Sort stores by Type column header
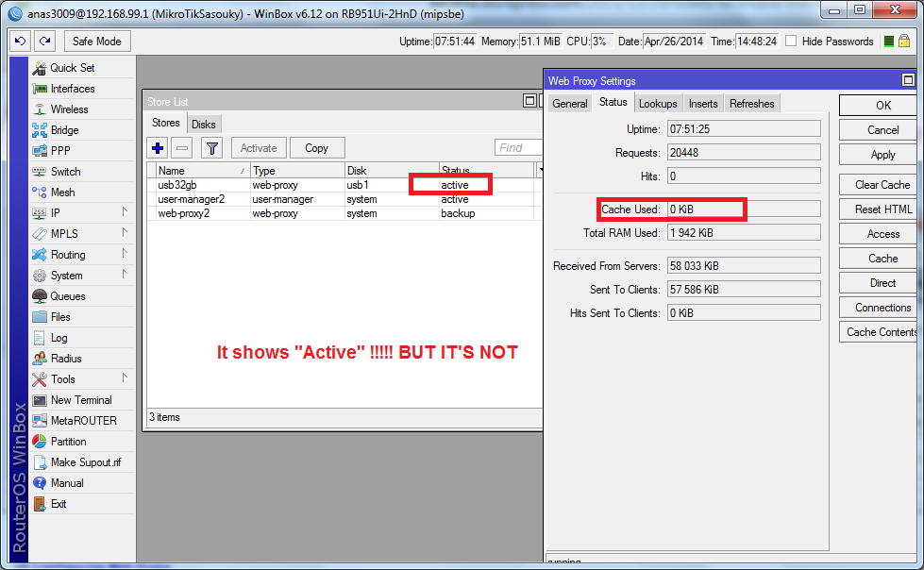The image size is (924, 570). click(297, 171)
